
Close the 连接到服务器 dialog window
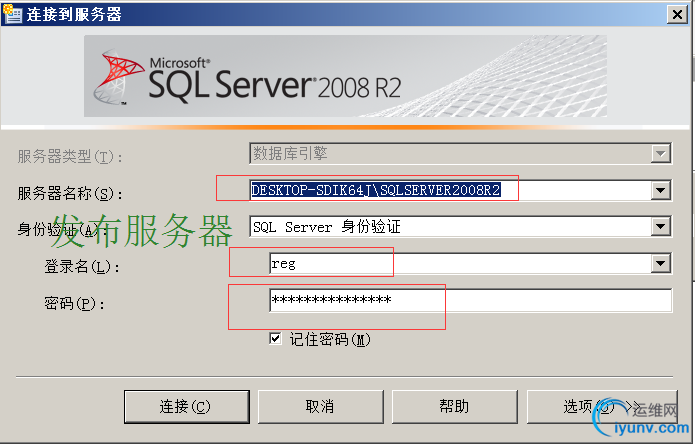point(677,15)
